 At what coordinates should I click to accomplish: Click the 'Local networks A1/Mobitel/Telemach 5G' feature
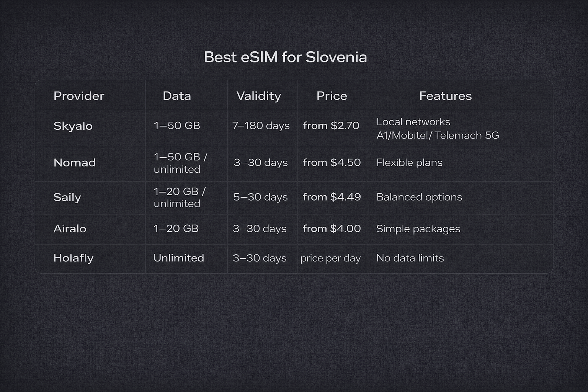[x=438, y=129]
